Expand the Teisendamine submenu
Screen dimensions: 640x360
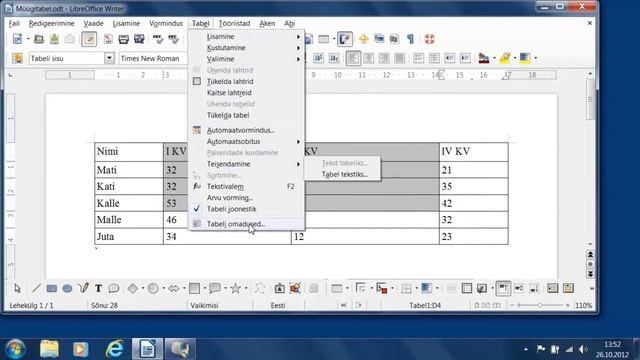[x=246, y=164]
